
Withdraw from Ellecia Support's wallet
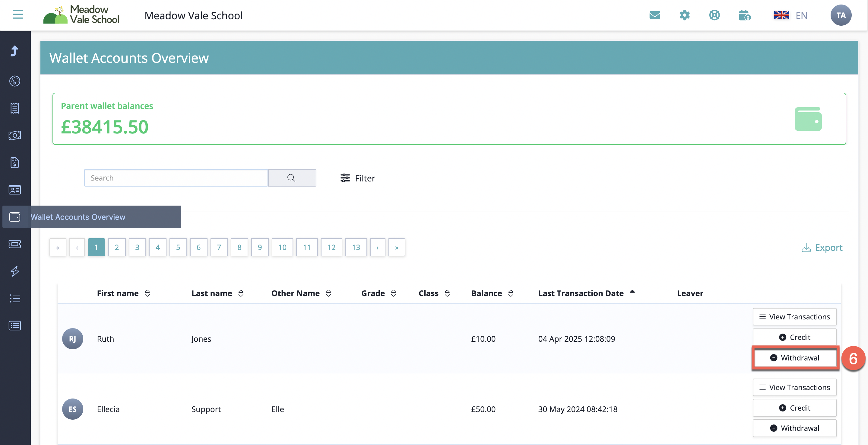(x=794, y=428)
